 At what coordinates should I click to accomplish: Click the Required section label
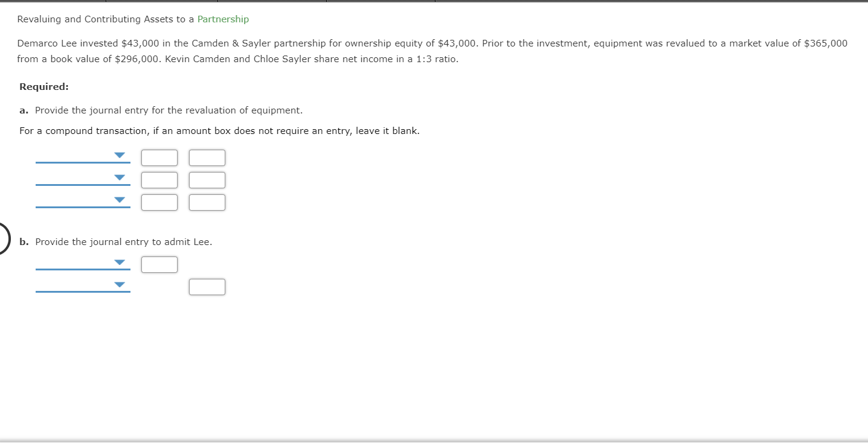coord(43,86)
